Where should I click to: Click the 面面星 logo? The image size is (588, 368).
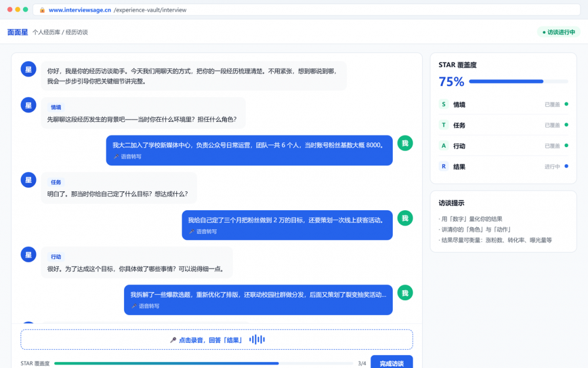(x=18, y=32)
